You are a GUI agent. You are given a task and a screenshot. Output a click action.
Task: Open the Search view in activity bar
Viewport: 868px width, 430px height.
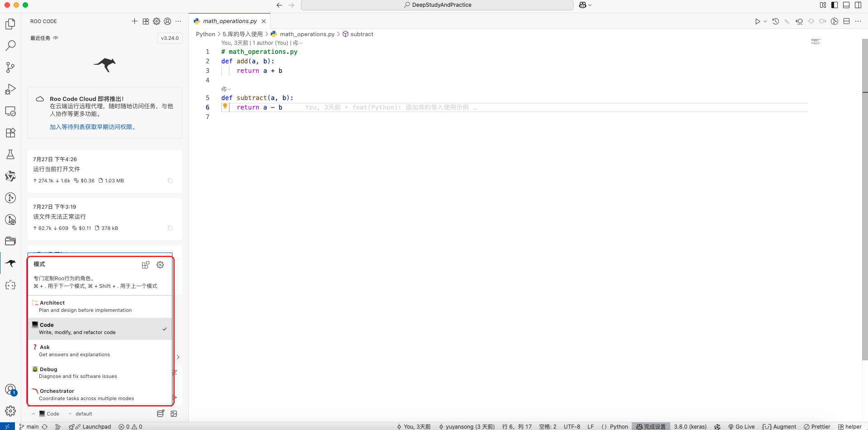(x=10, y=45)
